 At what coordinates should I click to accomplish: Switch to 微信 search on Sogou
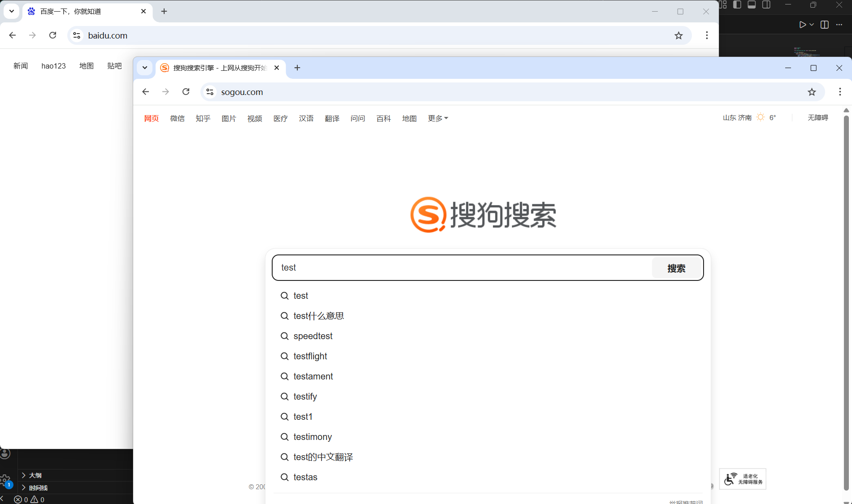point(177,118)
